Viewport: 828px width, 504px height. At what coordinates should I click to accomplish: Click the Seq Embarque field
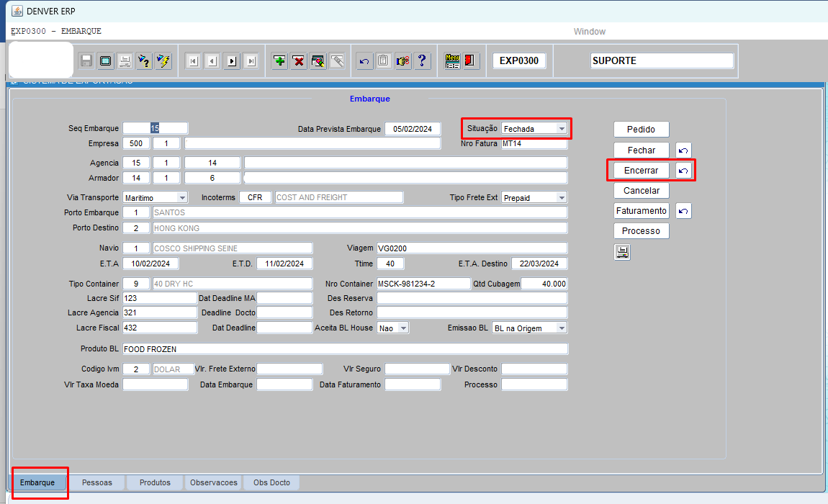click(156, 128)
